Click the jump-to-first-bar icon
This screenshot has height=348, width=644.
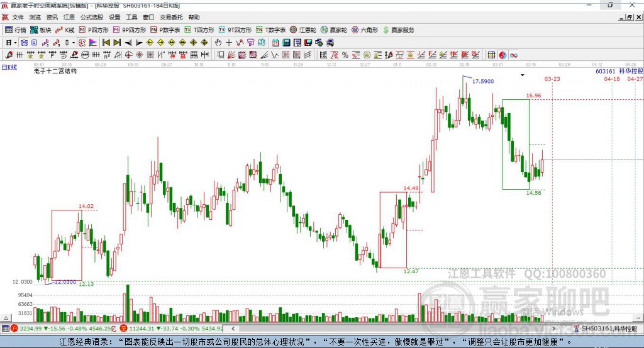coord(106,43)
